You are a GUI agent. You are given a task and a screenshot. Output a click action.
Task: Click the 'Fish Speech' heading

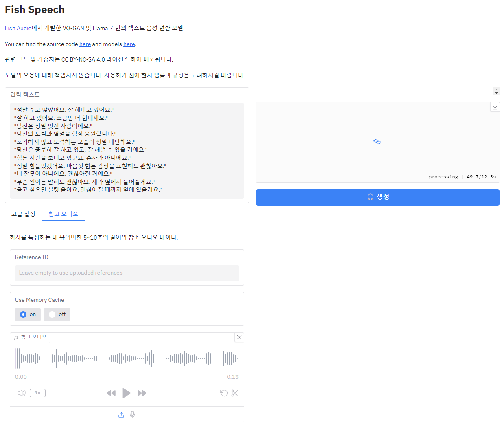click(35, 10)
